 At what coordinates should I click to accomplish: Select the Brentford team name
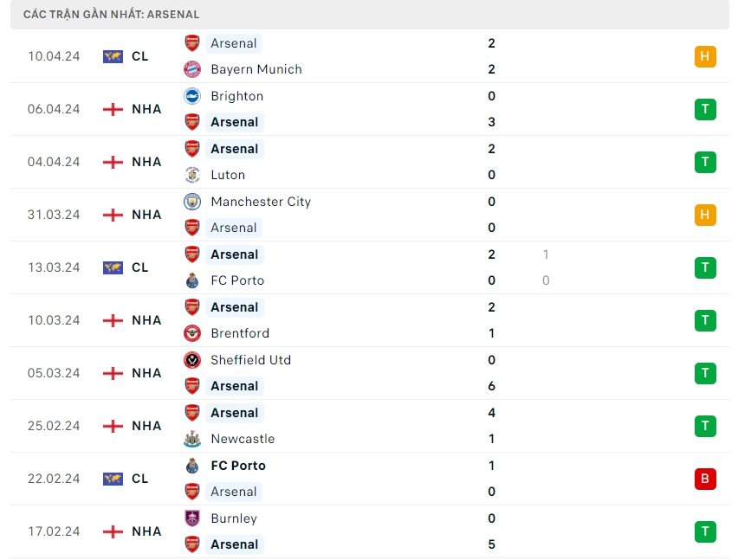pyautogui.click(x=240, y=333)
